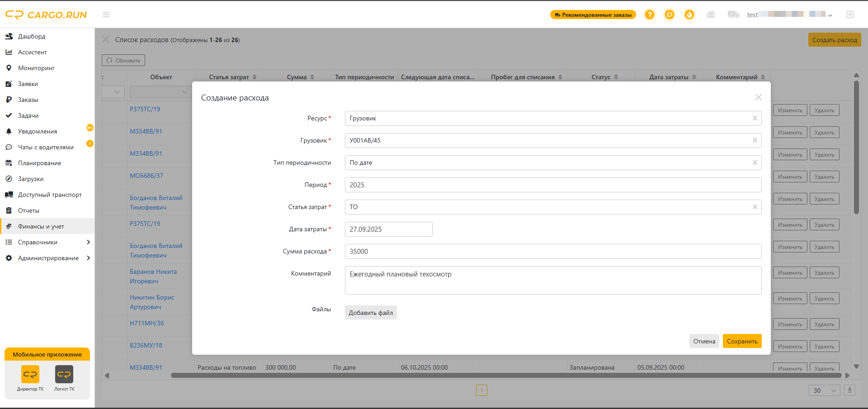Image resolution: width=868 pixels, height=409 pixels.
Task: Click the Загрузки compass icon
Action: point(9,179)
